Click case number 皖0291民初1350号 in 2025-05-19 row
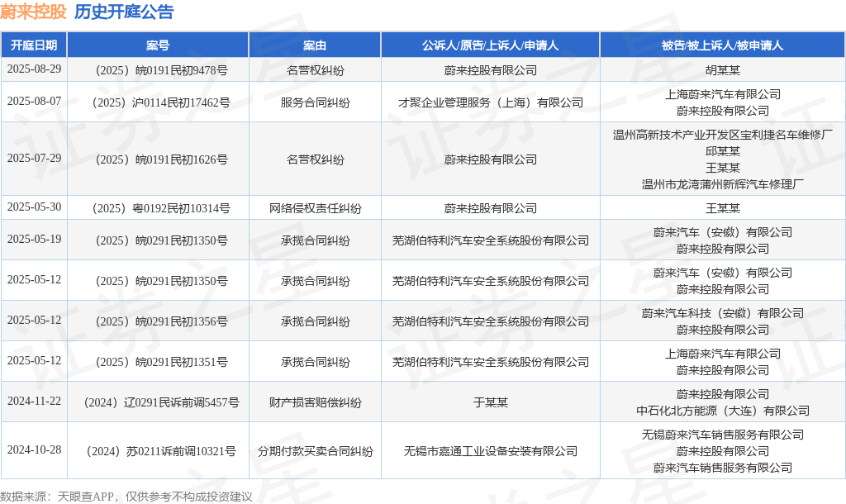 click(x=161, y=240)
